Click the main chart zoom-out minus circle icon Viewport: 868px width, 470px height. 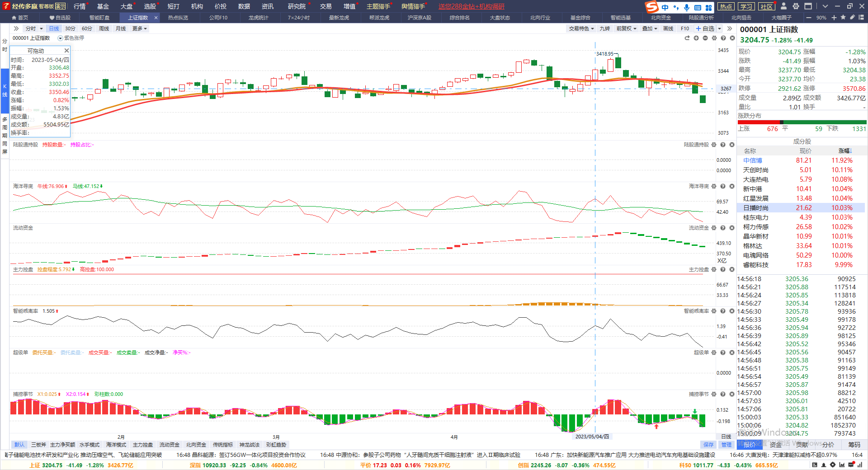pyautogui.click(x=705, y=38)
